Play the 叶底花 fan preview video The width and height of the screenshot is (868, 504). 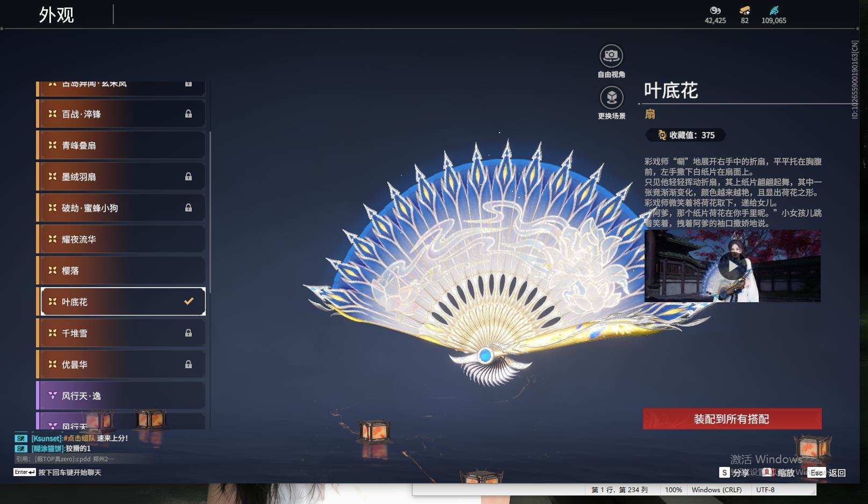click(x=732, y=266)
